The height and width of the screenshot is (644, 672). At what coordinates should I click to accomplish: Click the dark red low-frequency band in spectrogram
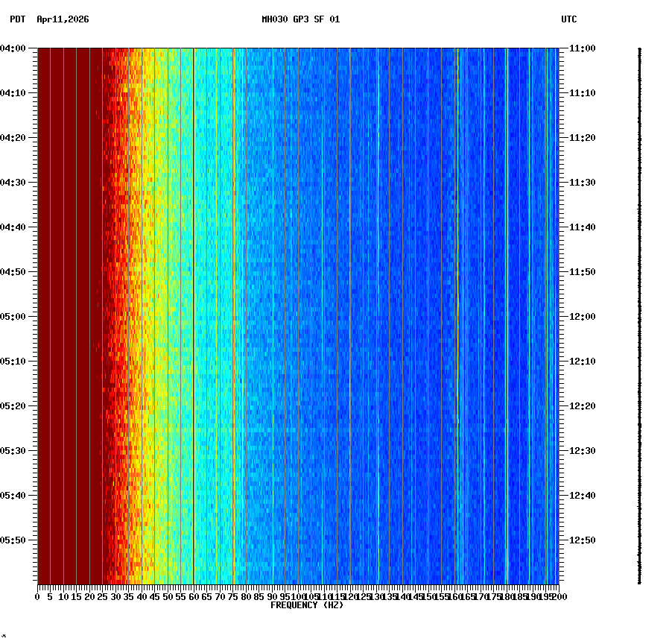(x=67, y=298)
